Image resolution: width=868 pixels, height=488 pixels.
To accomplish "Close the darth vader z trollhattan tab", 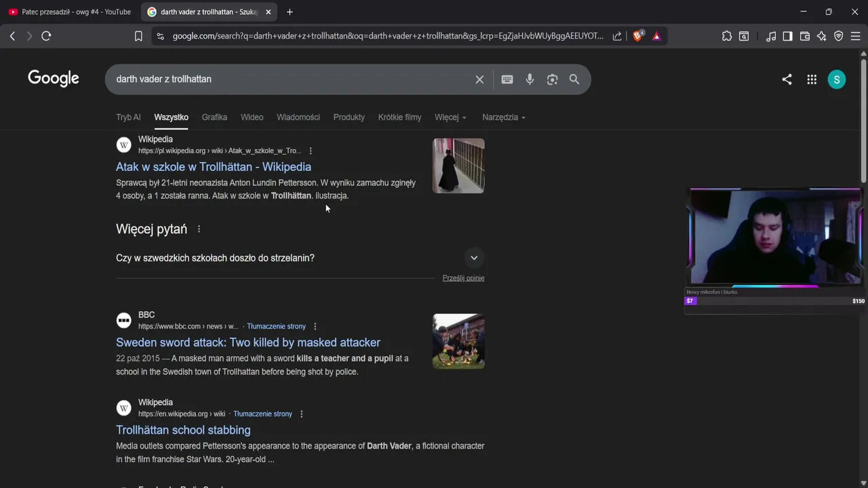I will (269, 12).
